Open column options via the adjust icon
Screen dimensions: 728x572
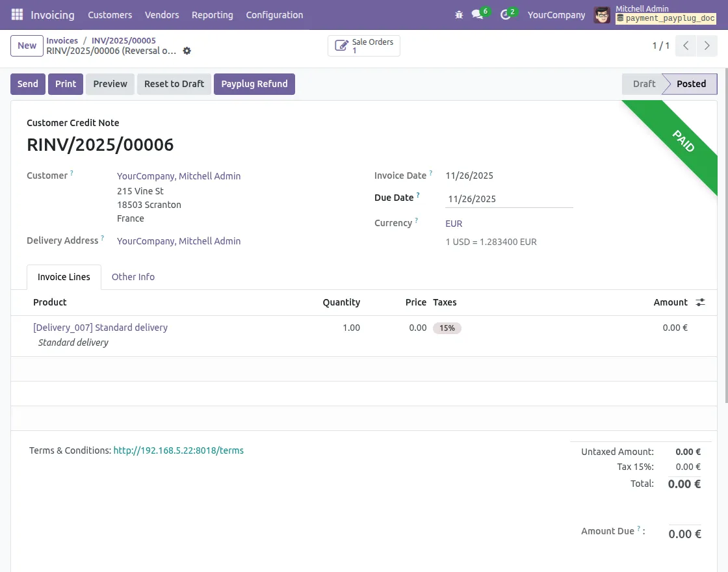700,302
